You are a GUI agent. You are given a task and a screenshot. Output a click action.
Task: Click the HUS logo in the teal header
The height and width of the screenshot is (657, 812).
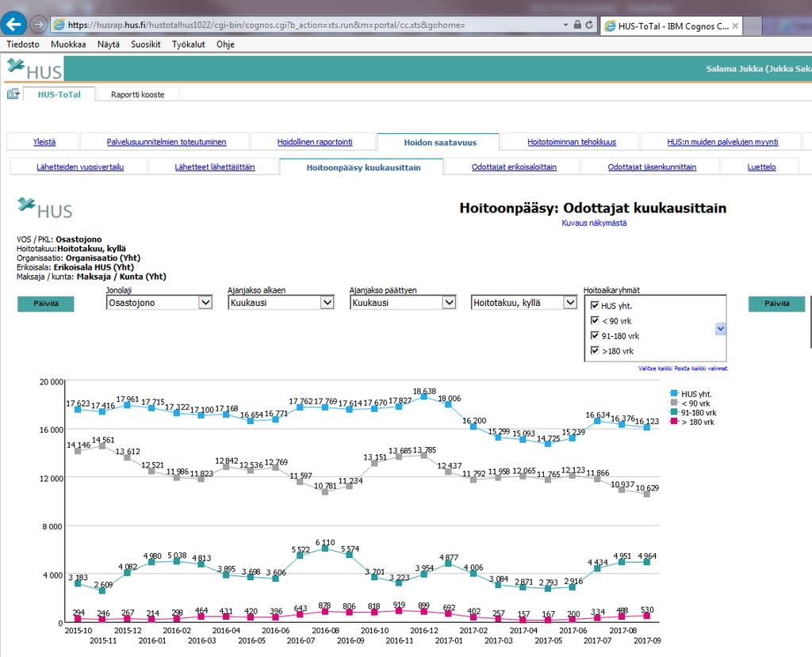click(34, 70)
